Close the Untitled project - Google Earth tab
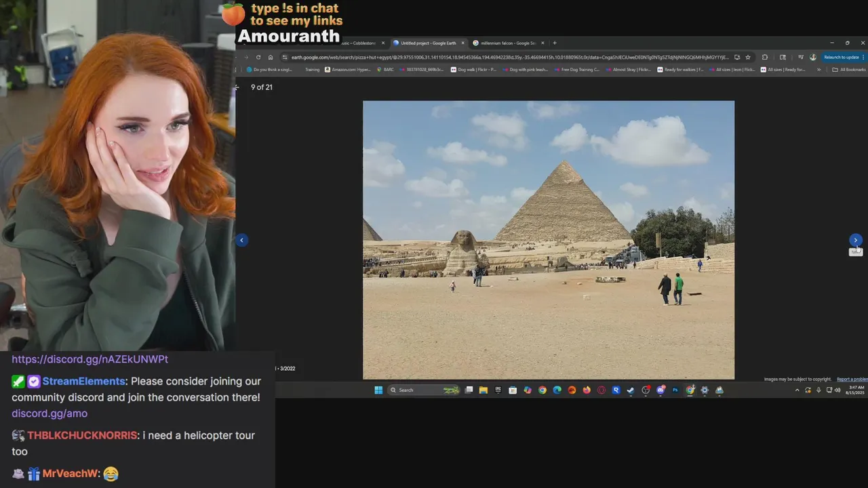Screen dimensions: 868x488 click(463, 43)
